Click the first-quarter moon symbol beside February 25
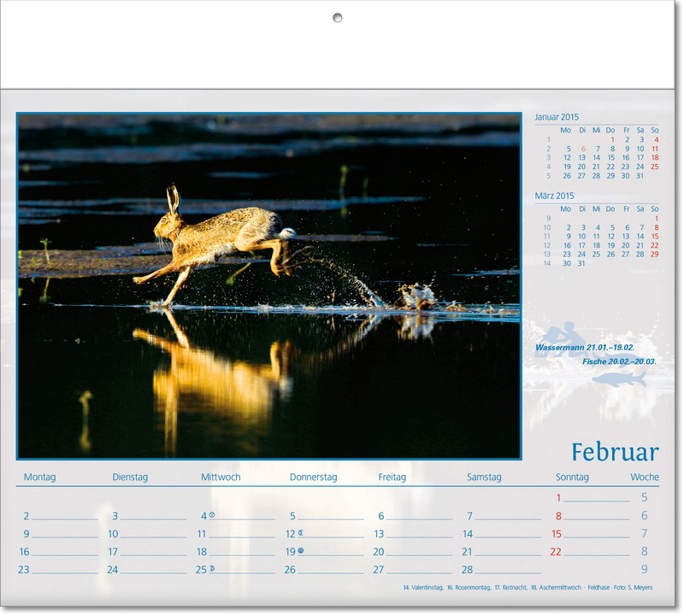 tap(212, 568)
